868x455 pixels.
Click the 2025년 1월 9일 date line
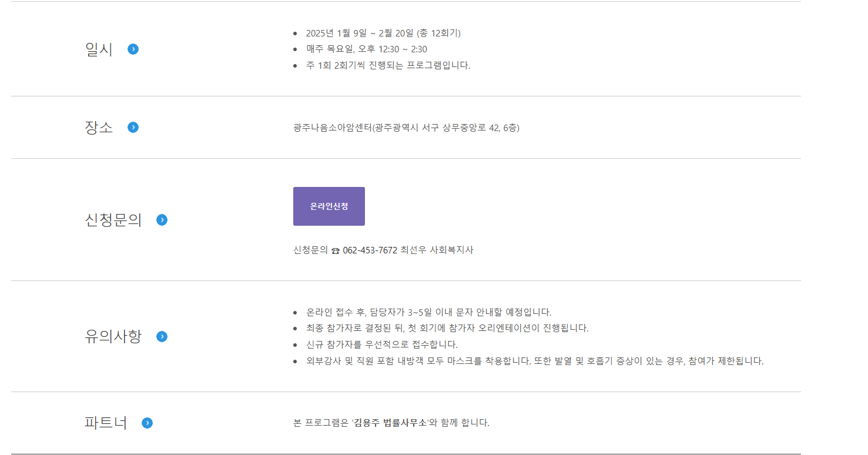[x=383, y=33]
